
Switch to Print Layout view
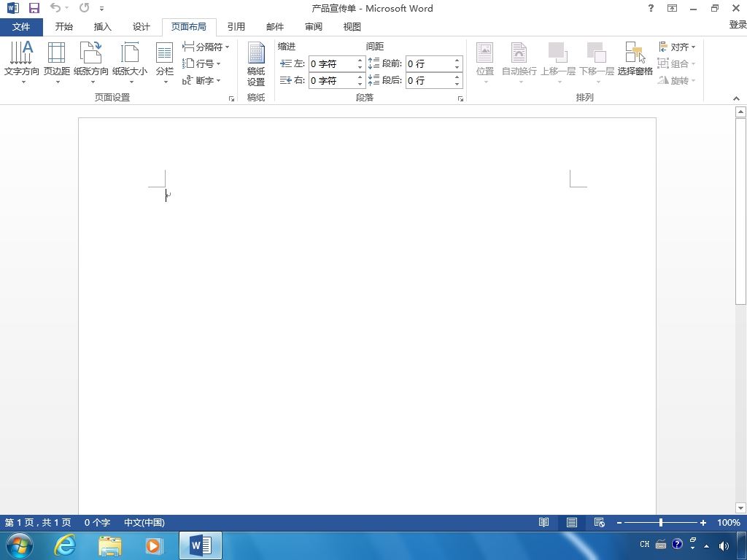click(572, 522)
